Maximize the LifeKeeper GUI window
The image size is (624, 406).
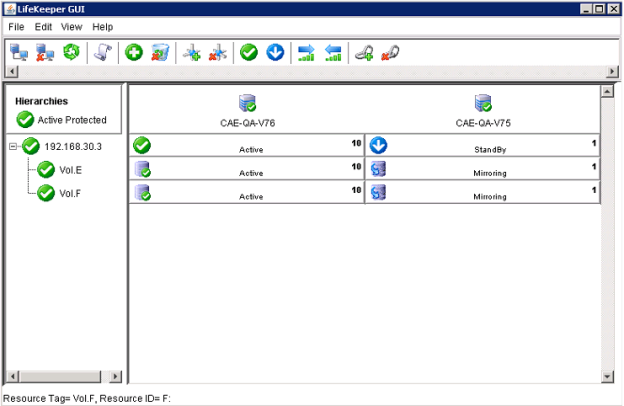click(x=599, y=9)
